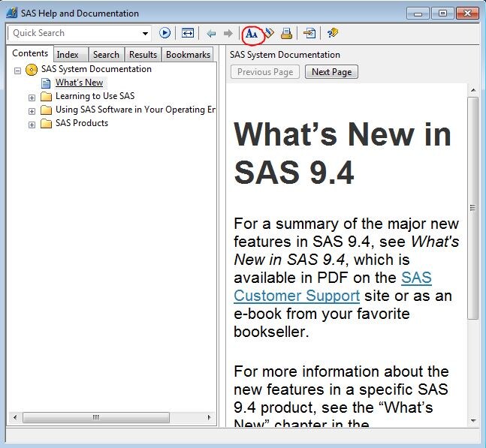This screenshot has width=486, height=448.
Task: Switch to the Search tab
Action: coord(106,55)
